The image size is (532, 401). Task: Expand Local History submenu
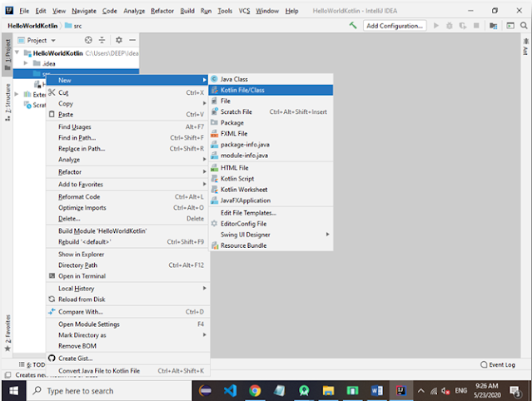point(127,289)
